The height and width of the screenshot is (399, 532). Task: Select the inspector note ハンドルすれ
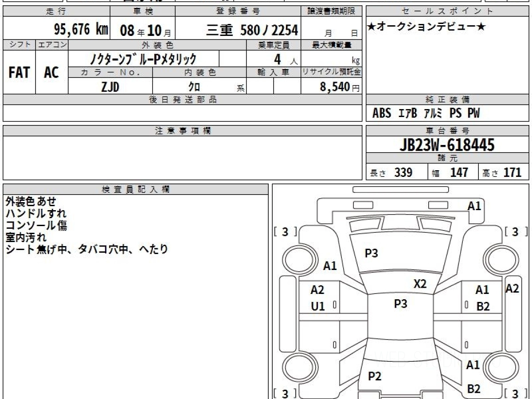(x=36, y=214)
